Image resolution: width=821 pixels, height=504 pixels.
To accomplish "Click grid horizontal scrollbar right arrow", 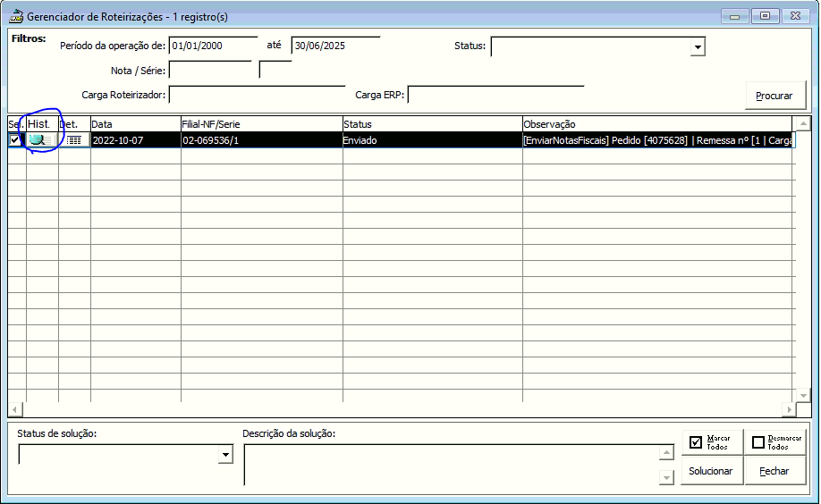I will pyautogui.click(x=789, y=409).
